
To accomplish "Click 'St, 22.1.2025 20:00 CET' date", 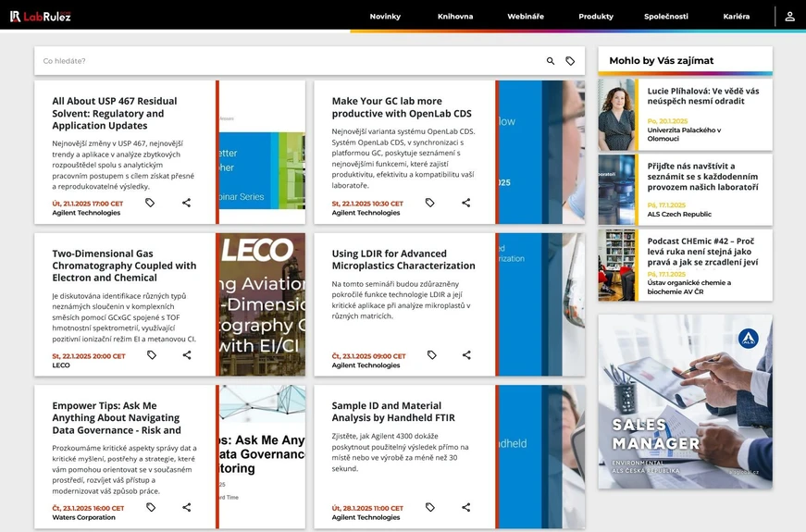I will pyautogui.click(x=89, y=355).
